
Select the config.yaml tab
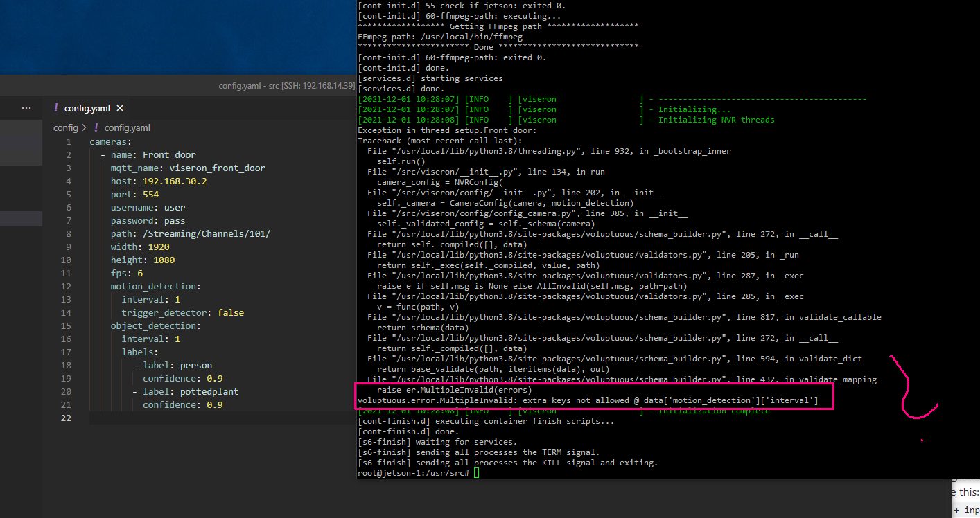pyautogui.click(x=87, y=108)
